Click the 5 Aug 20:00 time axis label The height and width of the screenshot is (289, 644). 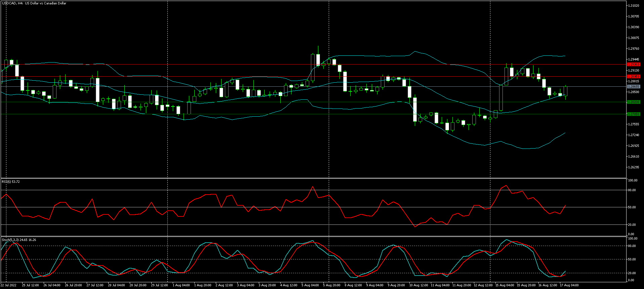pos(332,285)
